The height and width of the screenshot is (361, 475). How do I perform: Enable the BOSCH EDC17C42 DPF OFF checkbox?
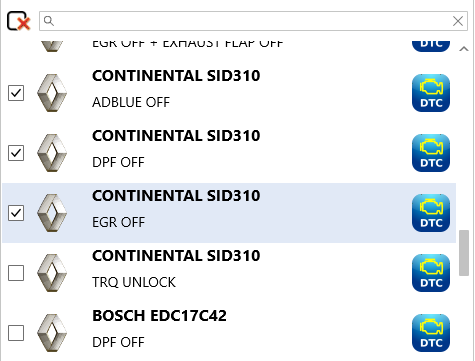click(16, 333)
